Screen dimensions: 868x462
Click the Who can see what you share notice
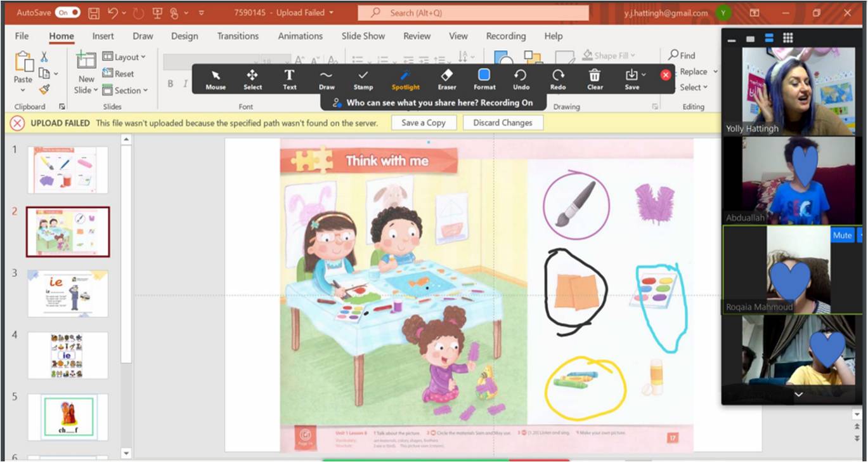(x=432, y=102)
